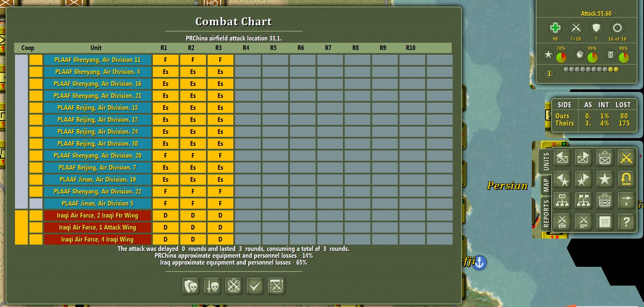Click the 99% readiness pie gauge
Screen dimensions: 644x307
[593, 57]
